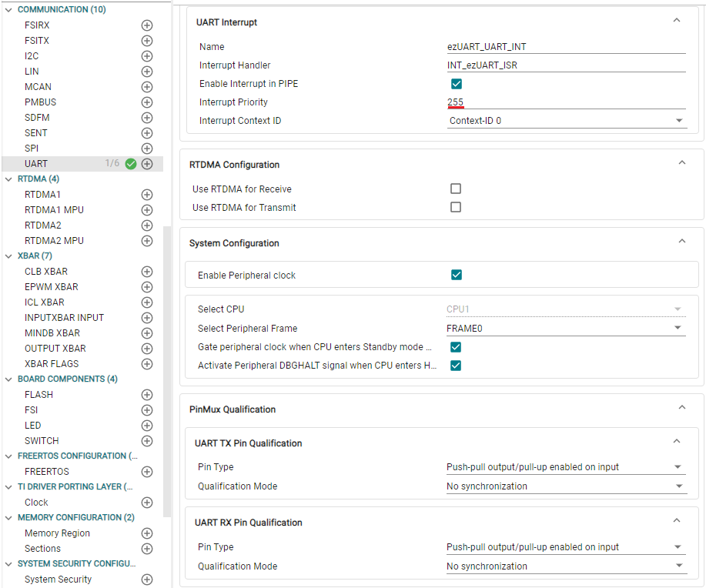The width and height of the screenshot is (706, 588).
Task: Open the Interrupt Context ID dropdown
Action: (x=567, y=121)
